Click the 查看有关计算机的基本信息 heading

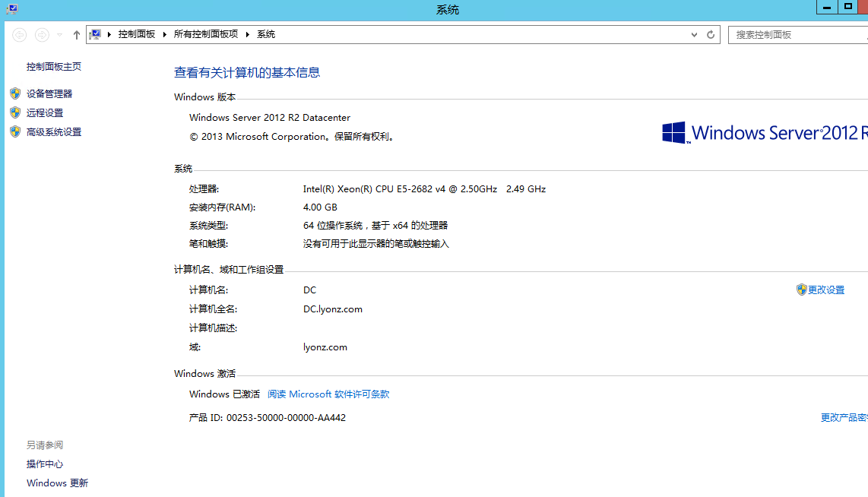click(x=247, y=72)
